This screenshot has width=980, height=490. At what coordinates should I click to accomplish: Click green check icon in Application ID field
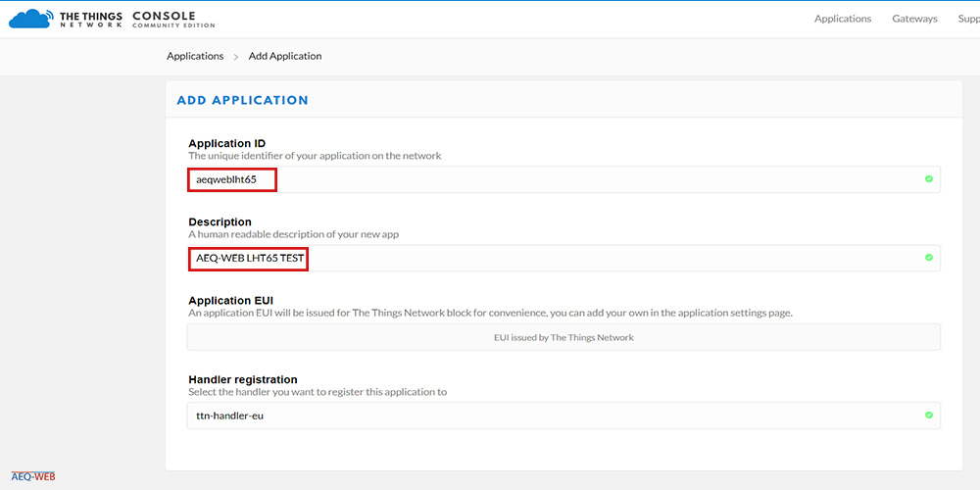[x=929, y=178]
